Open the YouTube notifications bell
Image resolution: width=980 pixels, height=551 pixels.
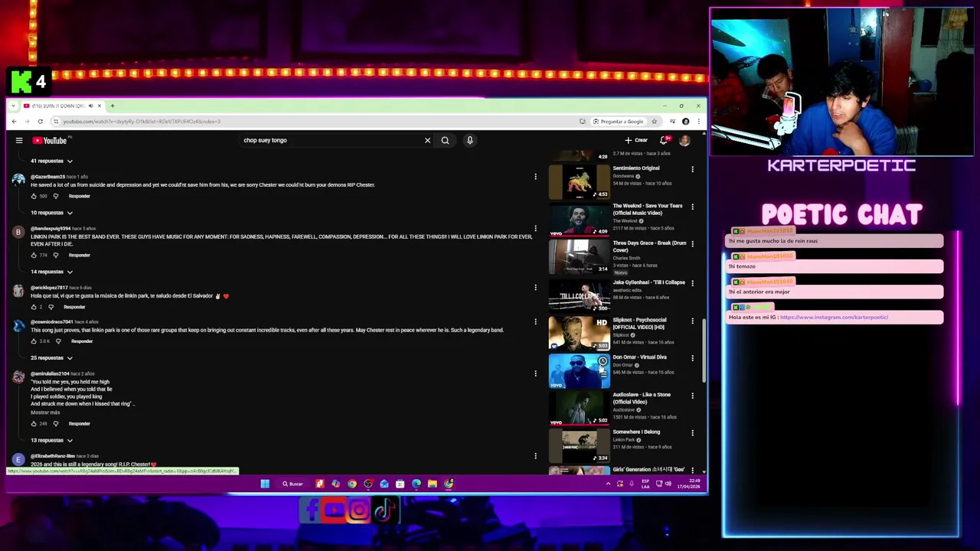[x=664, y=141]
